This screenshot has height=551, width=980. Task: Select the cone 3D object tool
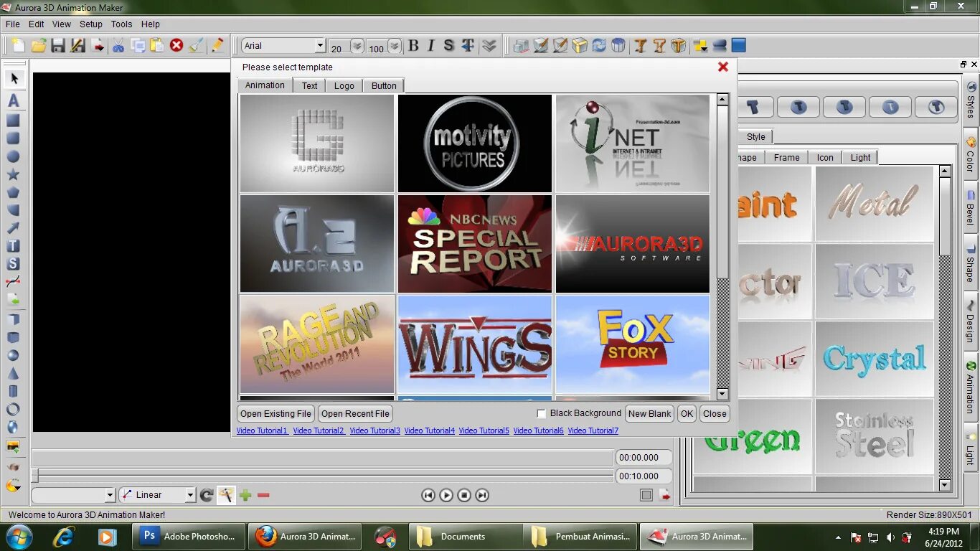pyautogui.click(x=13, y=373)
